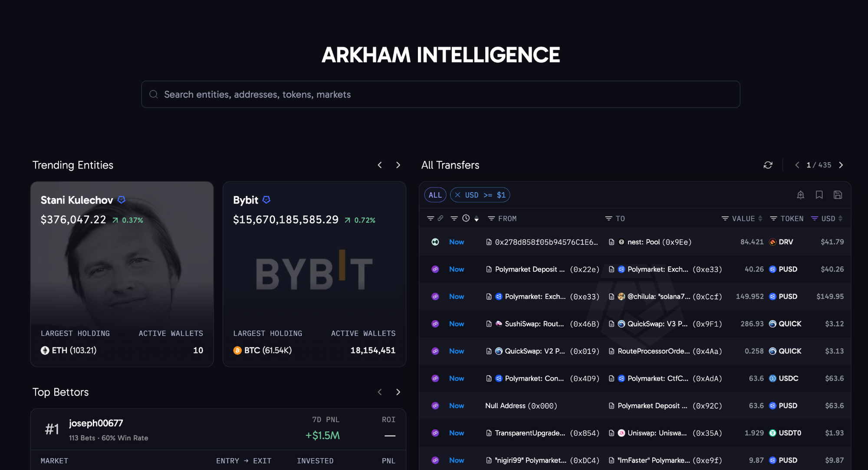Focus the entities search box
Image resolution: width=868 pixels, height=470 pixels.
click(441, 94)
